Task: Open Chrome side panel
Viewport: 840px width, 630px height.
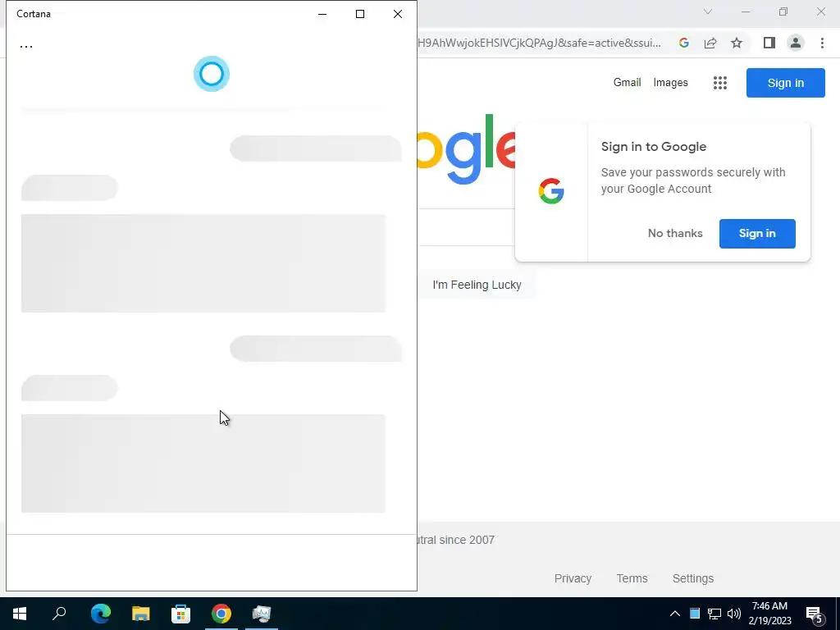Action: pyautogui.click(x=769, y=43)
